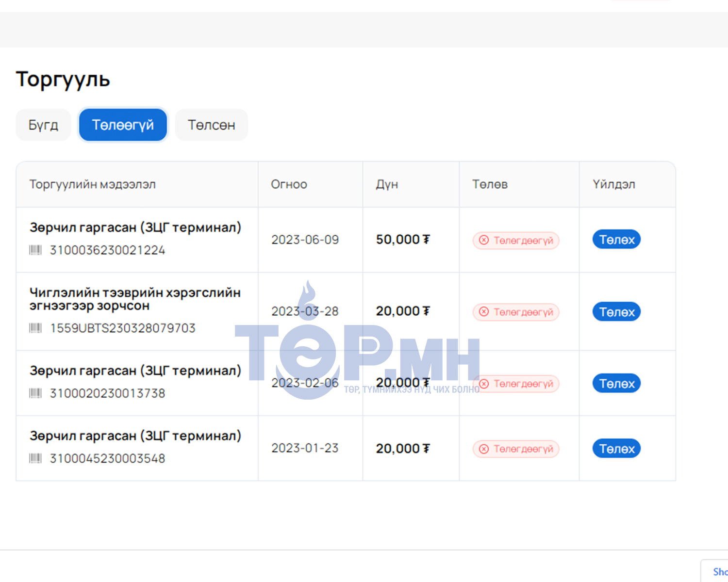728x582 pixels.
Task: Click the Дүн column header
Action: (x=387, y=184)
